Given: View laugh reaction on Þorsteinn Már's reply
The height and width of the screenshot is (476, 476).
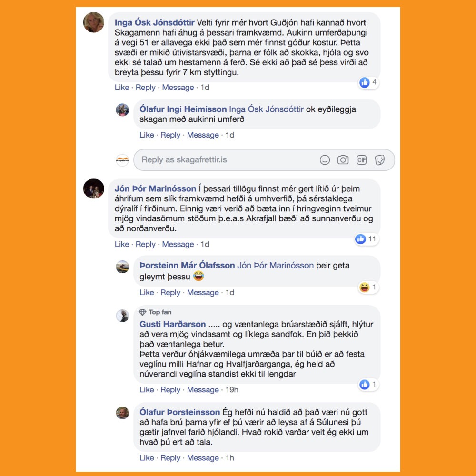Looking at the screenshot, I should click(x=368, y=287).
